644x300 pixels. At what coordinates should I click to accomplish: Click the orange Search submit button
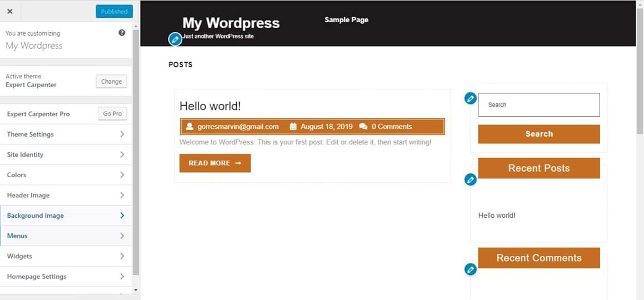click(x=539, y=134)
